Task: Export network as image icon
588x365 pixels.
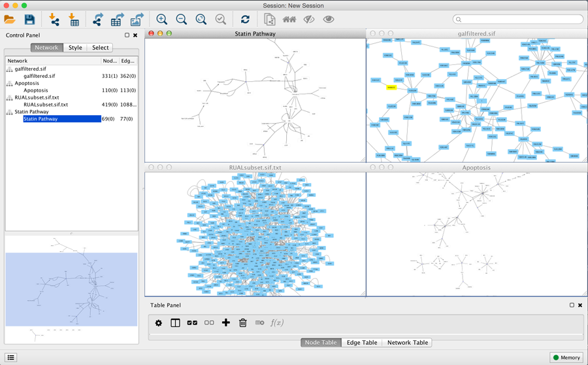Action: (x=137, y=20)
